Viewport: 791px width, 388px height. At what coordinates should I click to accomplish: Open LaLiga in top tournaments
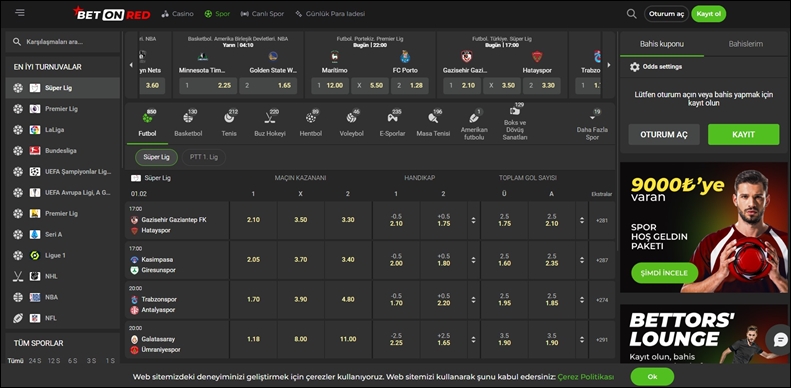click(x=63, y=130)
